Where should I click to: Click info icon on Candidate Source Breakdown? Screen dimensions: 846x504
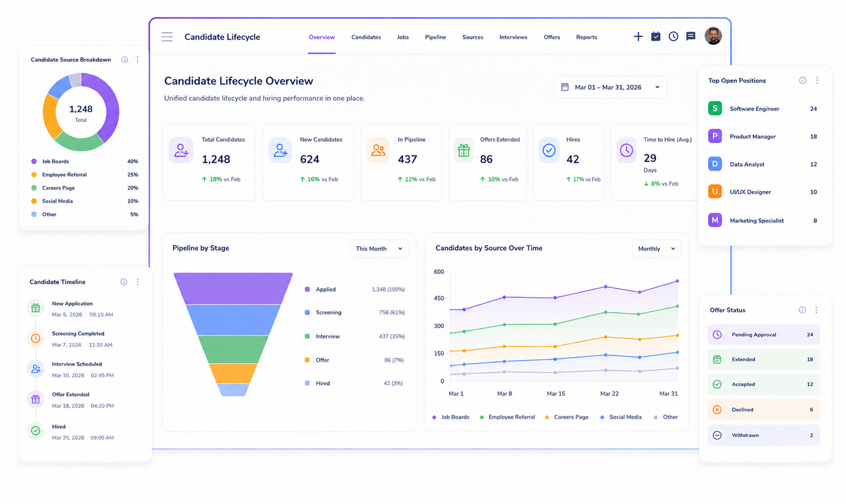[125, 60]
